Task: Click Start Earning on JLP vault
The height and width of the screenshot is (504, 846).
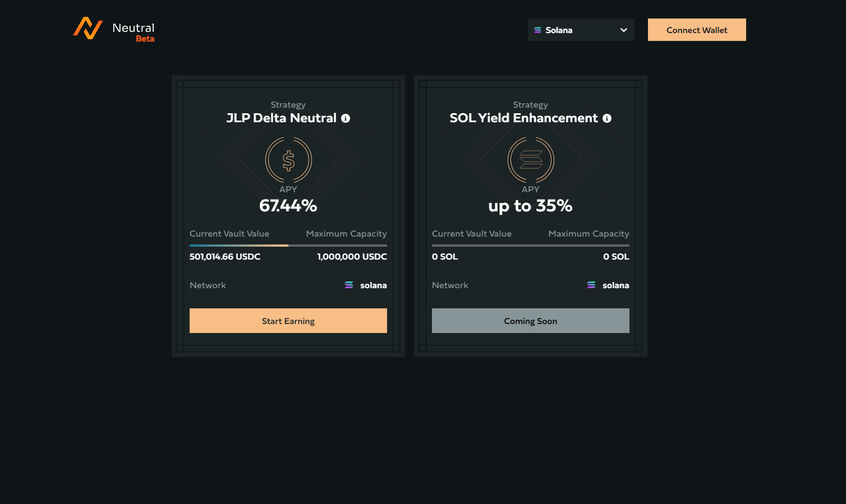Action: coord(288,321)
